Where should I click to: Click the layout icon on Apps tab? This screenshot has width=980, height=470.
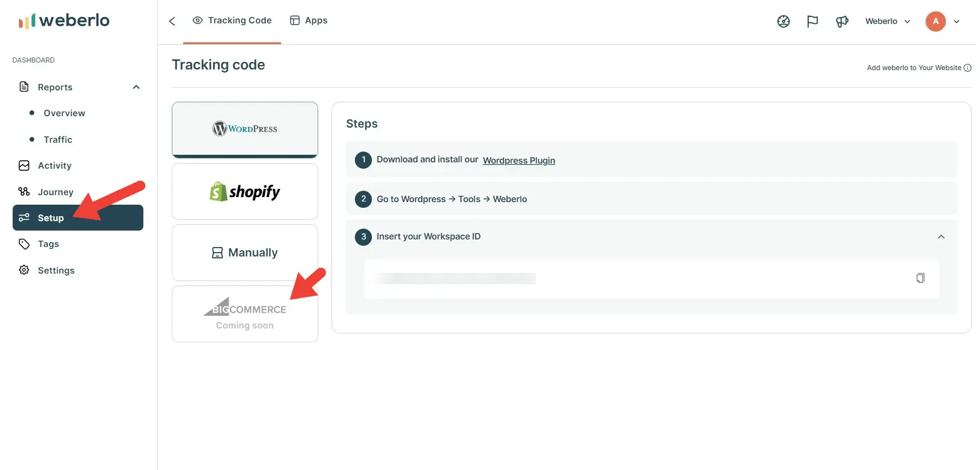click(295, 20)
